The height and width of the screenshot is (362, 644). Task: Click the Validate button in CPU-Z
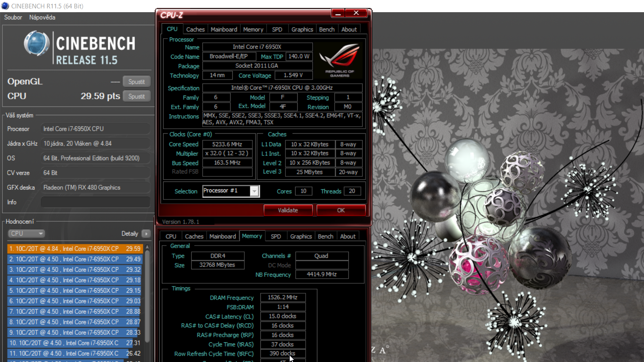[288, 210]
